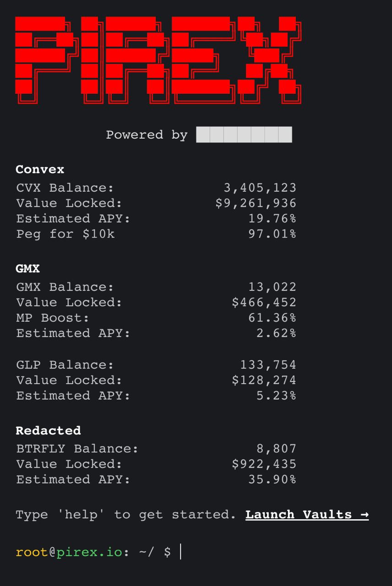Select the Redacted section heading
392x586 pixels.
point(48,431)
